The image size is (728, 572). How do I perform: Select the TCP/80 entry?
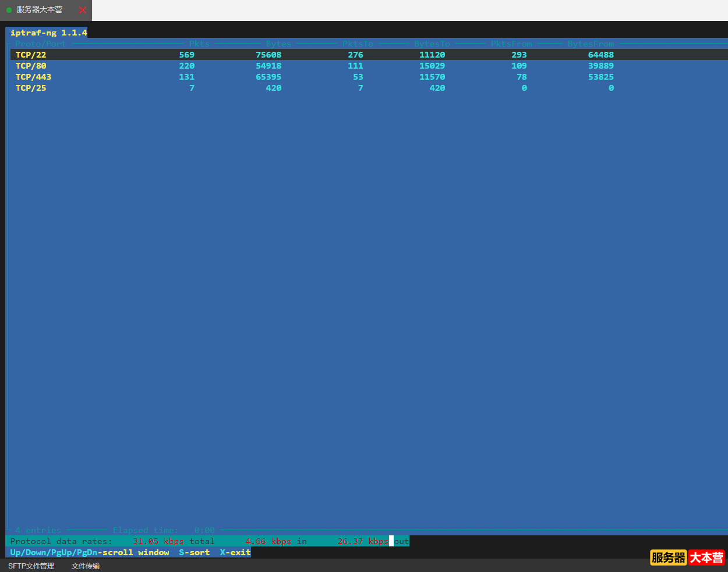pos(31,66)
